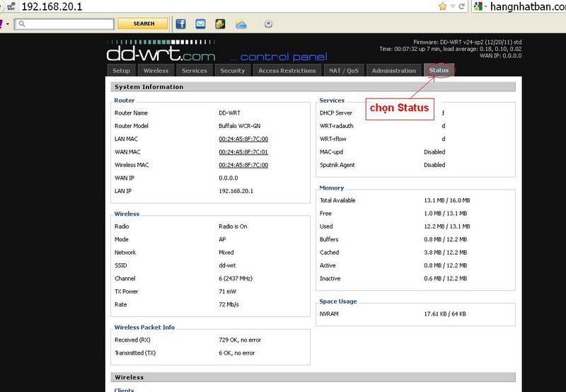The width and height of the screenshot is (566, 392).
Task: Focus the toolbar search input field
Action: 64,24
